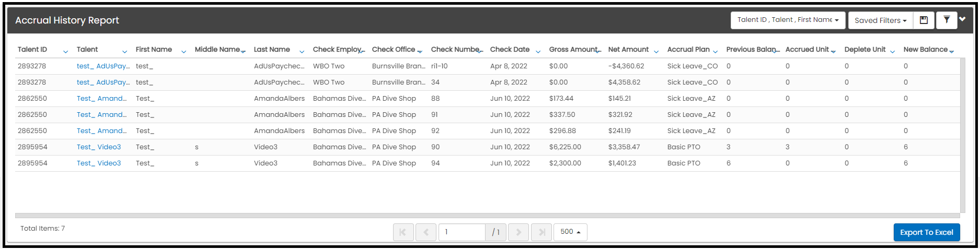
Task: Open the Last Name column menu arrow
Action: point(302,51)
